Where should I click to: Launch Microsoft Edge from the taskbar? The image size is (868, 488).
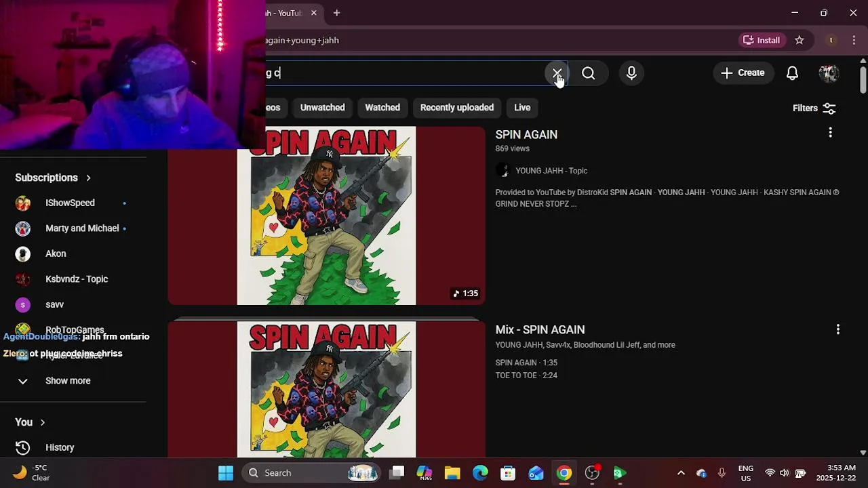[480, 473]
